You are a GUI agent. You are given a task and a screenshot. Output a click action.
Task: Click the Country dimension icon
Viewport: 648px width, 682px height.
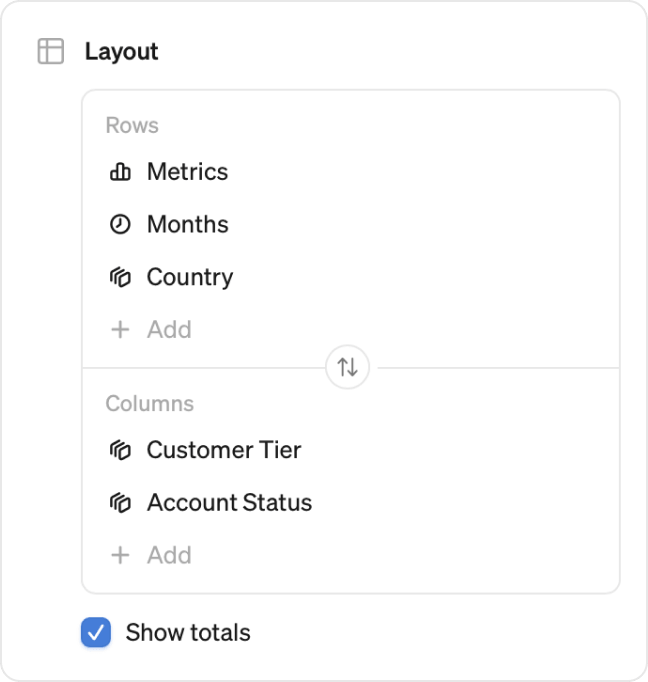pyautogui.click(x=120, y=277)
